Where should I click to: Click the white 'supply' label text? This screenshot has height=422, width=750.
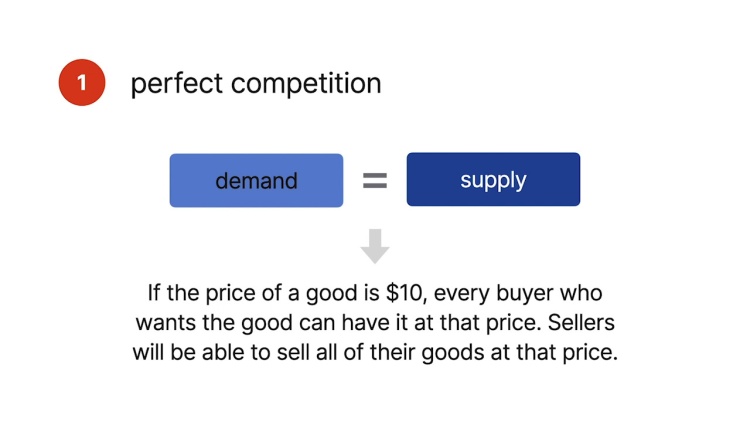[493, 181]
